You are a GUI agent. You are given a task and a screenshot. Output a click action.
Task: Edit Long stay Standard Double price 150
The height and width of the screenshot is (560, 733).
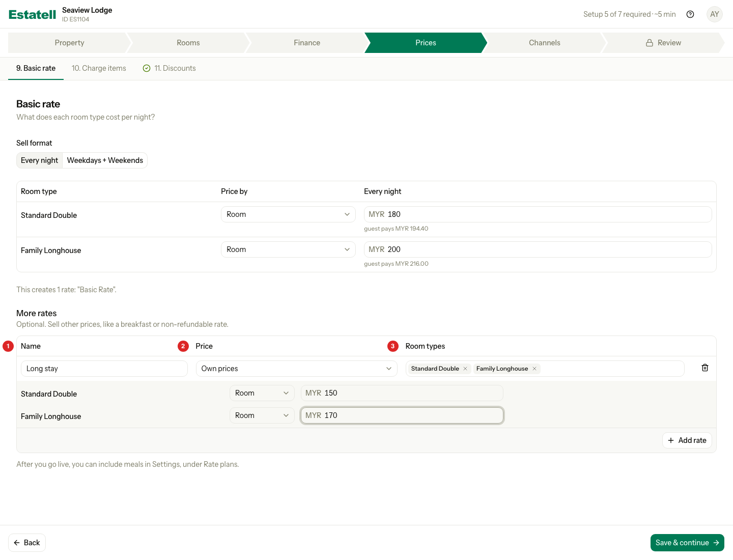(x=402, y=393)
